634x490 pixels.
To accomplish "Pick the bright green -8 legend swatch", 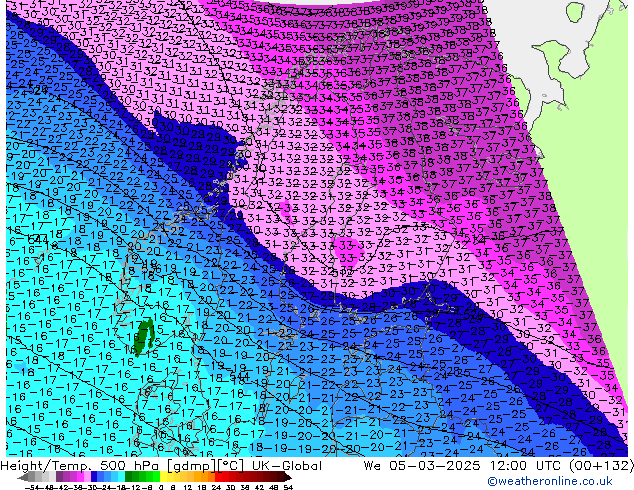I will pyautogui.click(x=156, y=477).
